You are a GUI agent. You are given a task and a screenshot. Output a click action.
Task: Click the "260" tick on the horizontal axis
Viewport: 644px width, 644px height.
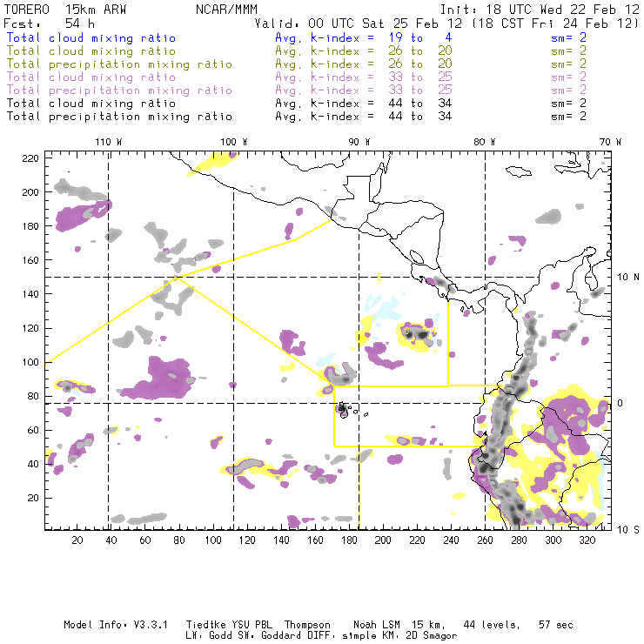pyautogui.click(x=485, y=540)
